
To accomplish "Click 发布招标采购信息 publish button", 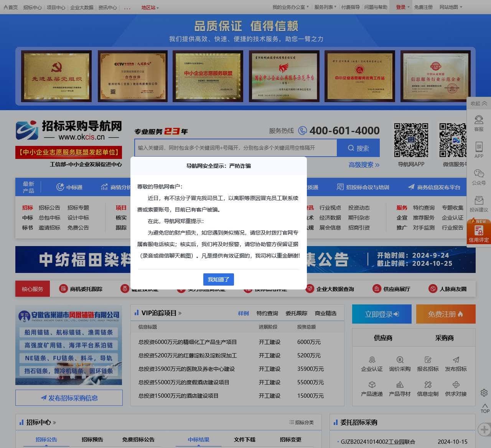I will 69,398.
